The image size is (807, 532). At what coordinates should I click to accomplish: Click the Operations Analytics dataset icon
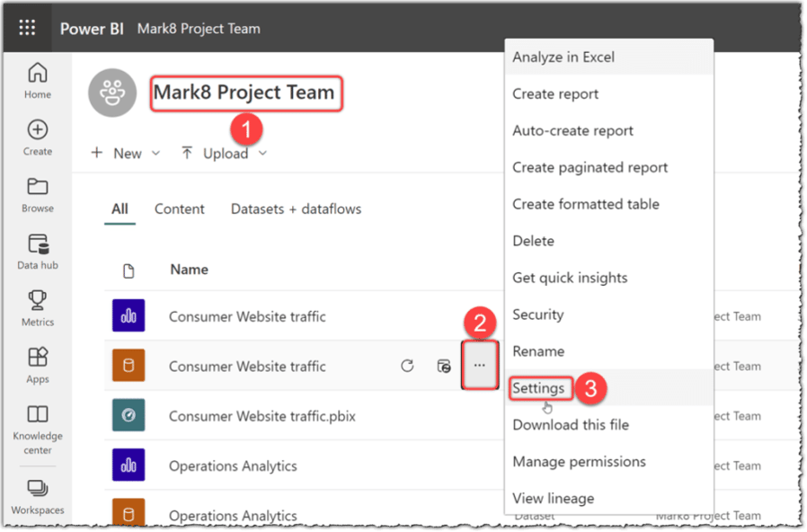tap(129, 513)
